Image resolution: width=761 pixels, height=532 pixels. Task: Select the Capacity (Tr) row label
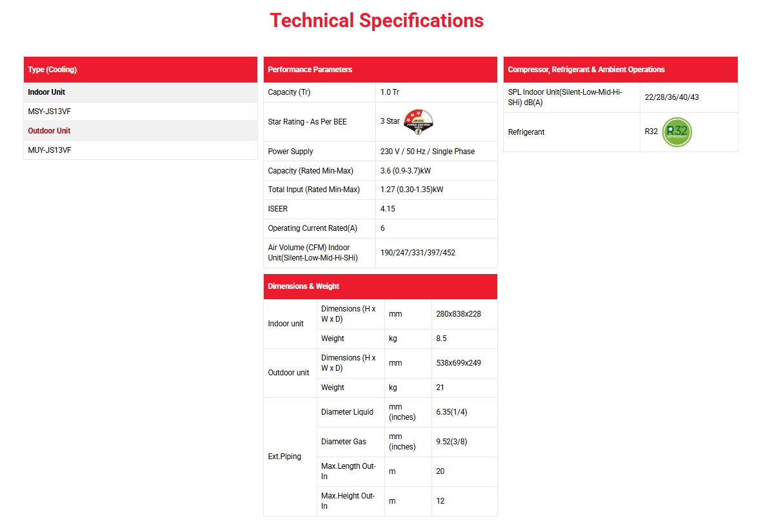coord(289,92)
